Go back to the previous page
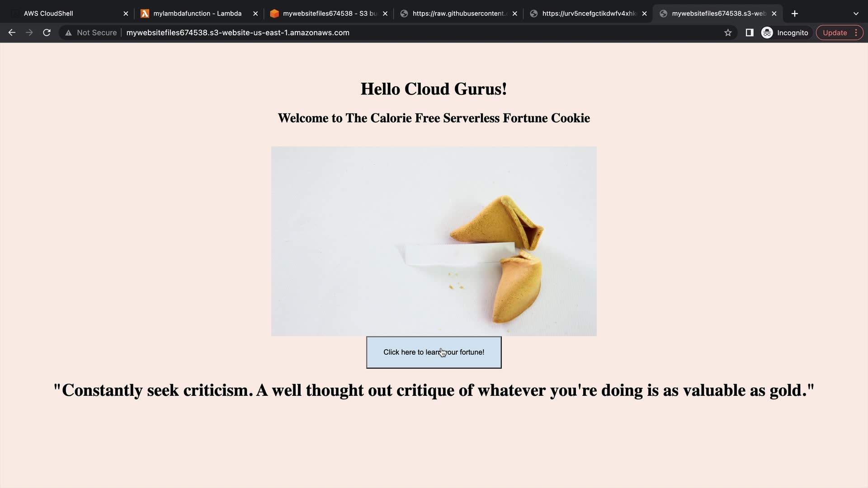868x488 pixels. [12, 33]
